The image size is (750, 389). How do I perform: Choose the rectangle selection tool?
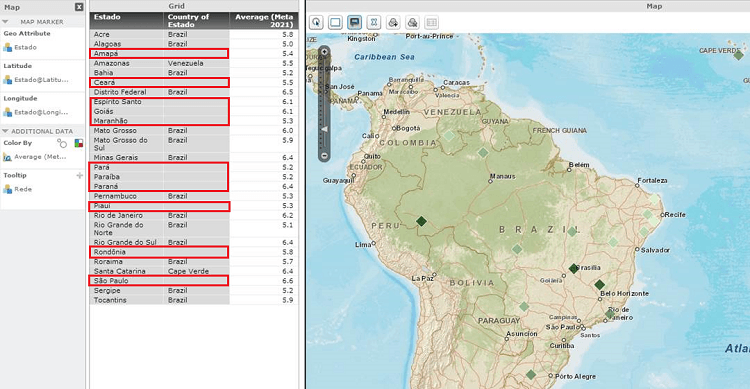pyautogui.click(x=335, y=22)
